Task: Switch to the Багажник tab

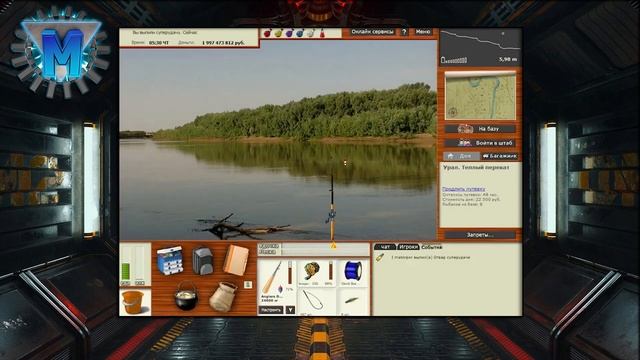Action: [x=499, y=156]
